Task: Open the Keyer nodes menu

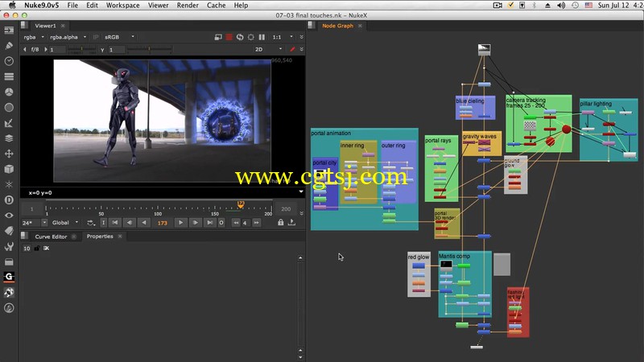Action: point(9,123)
